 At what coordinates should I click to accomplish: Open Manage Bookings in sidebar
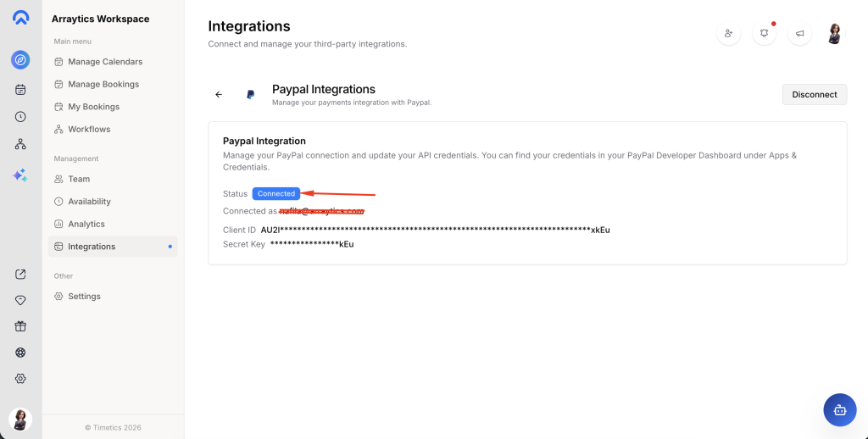[x=103, y=84]
